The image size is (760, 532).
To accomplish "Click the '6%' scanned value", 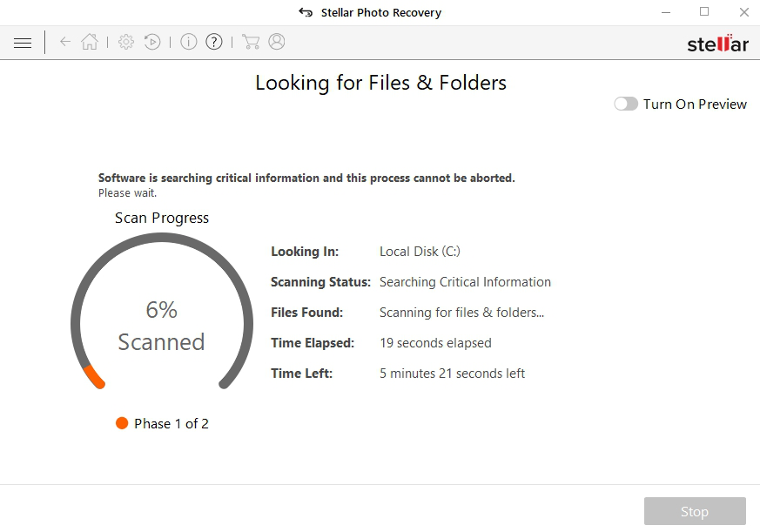I will pyautogui.click(x=161, y=310).
